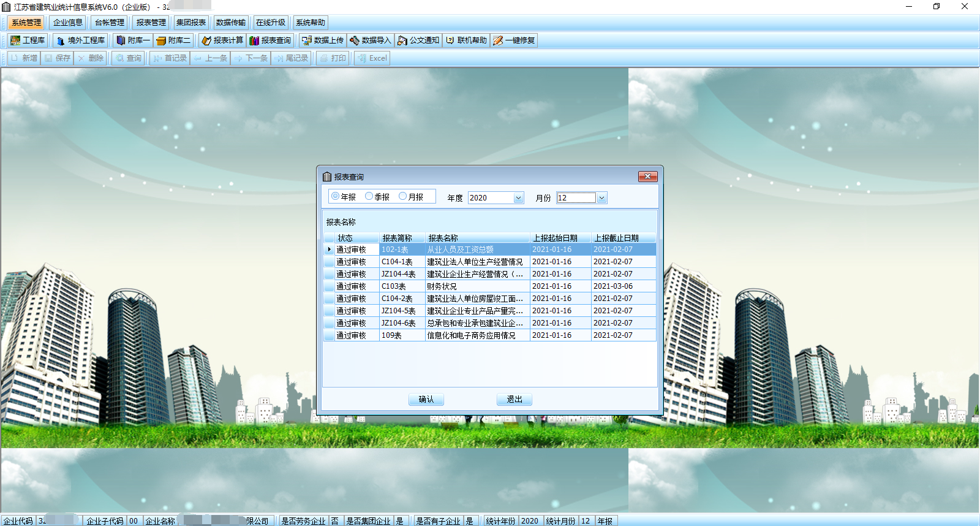Select the JZ104-4表 row

[490, 274]
